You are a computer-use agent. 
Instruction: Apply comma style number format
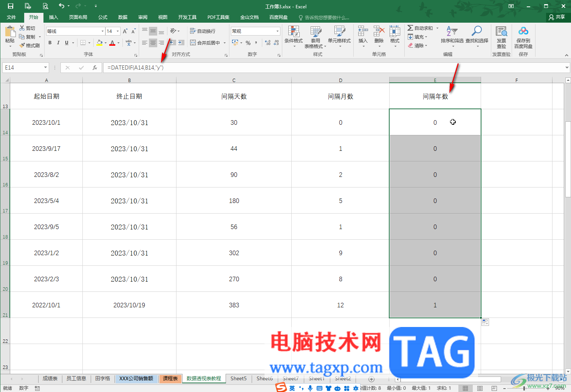[256, 43]
